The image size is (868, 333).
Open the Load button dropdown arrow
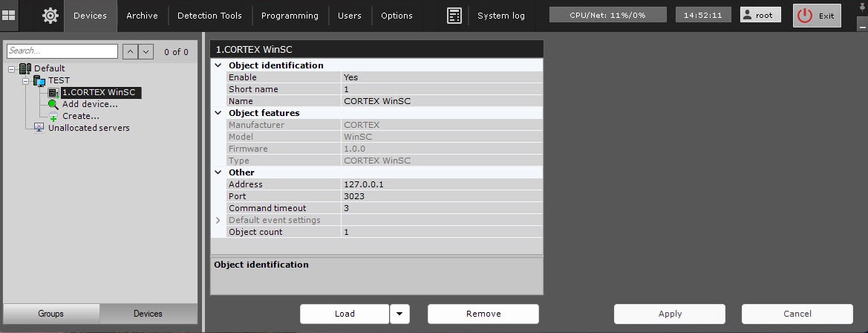click(399, 314)
